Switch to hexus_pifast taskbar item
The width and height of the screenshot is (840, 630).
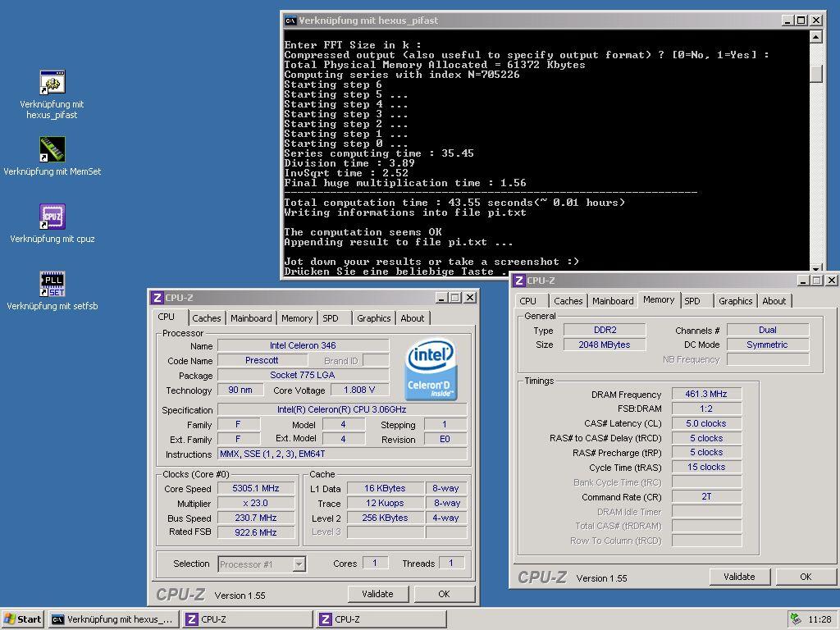pyautogui.click(x=112, y=619)
